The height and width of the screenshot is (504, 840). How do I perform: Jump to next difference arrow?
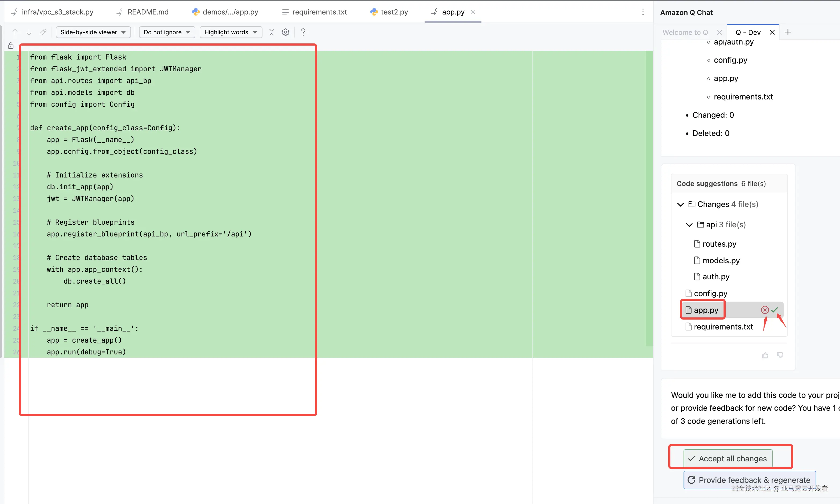[29, 32]
